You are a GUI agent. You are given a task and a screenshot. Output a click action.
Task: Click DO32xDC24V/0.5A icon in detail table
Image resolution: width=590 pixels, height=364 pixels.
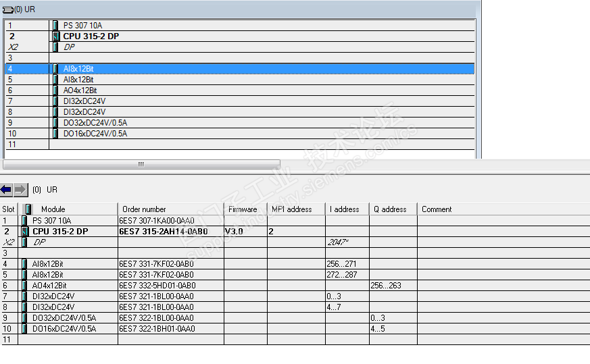(x=24, y=318)
